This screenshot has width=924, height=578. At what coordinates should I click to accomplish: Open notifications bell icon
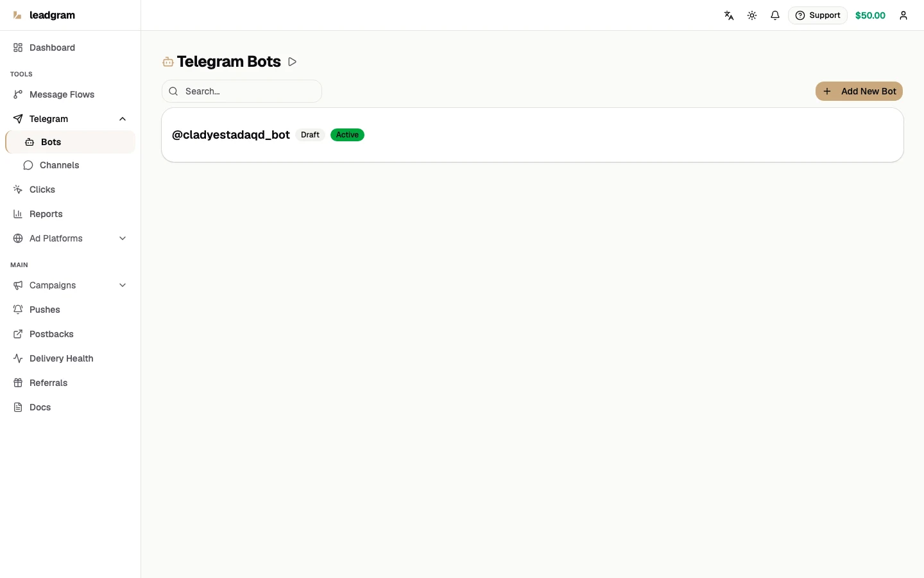[775, 15]
